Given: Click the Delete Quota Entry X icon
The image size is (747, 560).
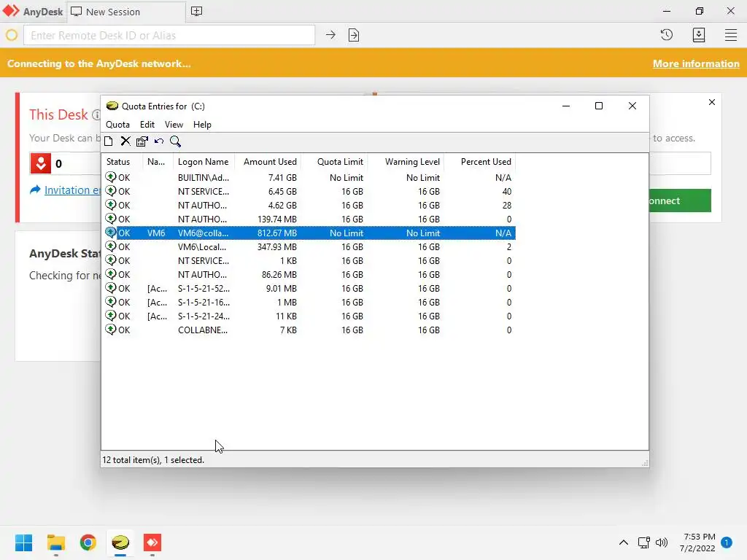Looking at the screenshot, I should click(125, 141).
